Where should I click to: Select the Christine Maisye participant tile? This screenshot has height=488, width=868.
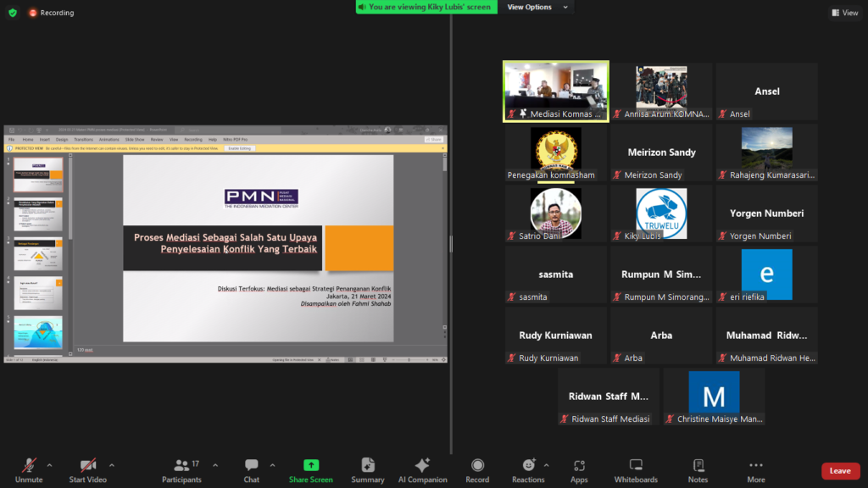714,396
